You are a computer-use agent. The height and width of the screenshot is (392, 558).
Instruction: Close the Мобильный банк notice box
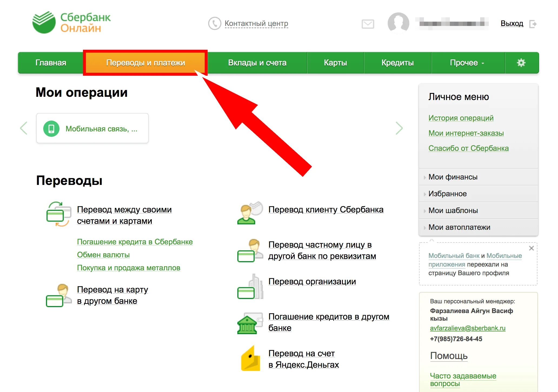(x=531, y=248)
